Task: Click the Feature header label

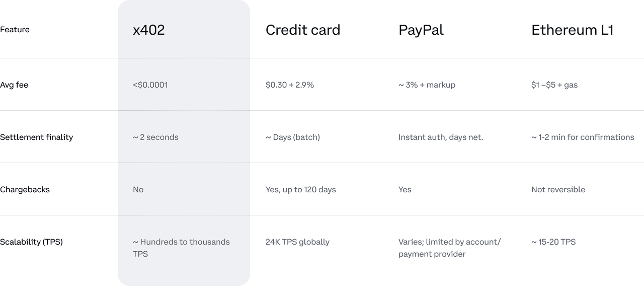Action: (x=15, y=30)
